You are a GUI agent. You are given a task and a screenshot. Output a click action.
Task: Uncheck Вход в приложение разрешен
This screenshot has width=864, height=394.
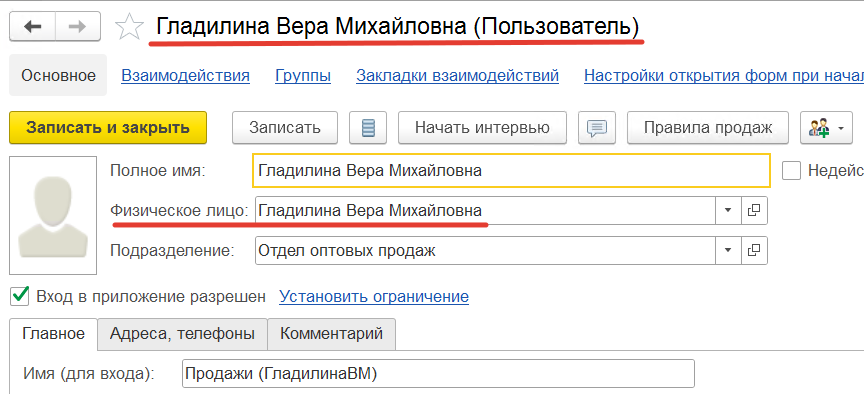[19, 296]
